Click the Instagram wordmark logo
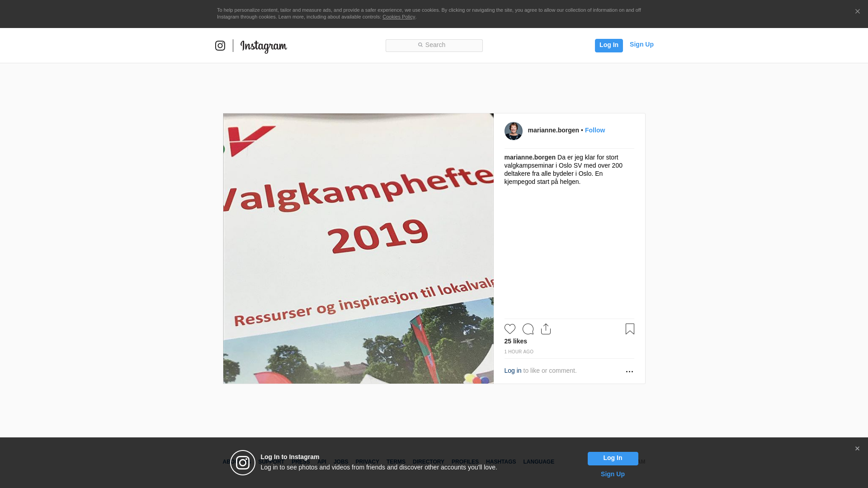The width and height of the screenshot is (868, 488). (264, 47)
